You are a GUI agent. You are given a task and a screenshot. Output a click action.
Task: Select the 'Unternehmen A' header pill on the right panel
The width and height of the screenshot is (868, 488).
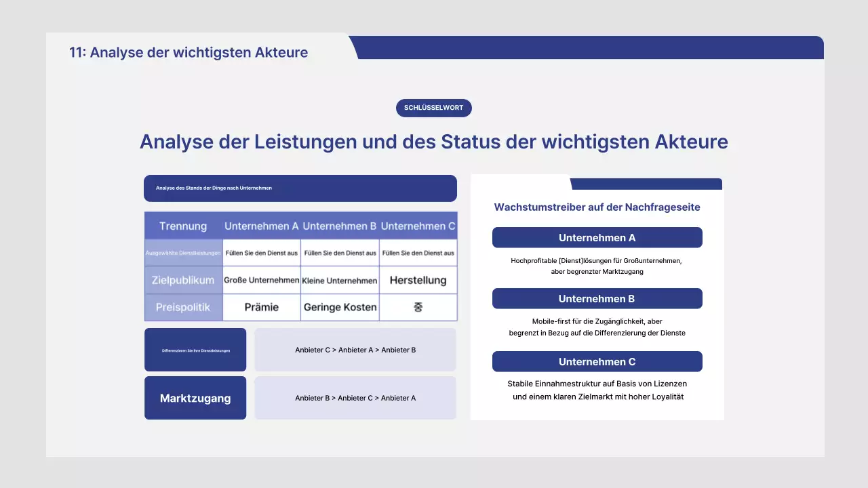pos(597,237)
